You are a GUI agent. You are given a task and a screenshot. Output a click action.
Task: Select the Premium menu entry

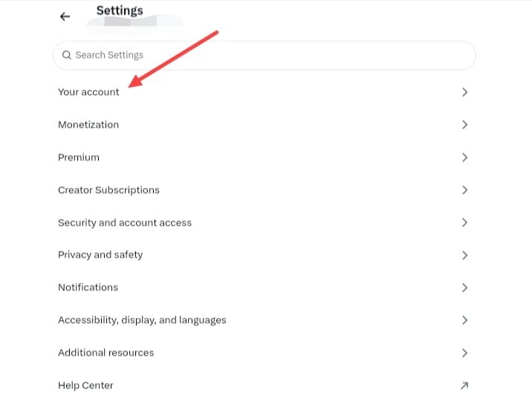[x=265, y=157]
